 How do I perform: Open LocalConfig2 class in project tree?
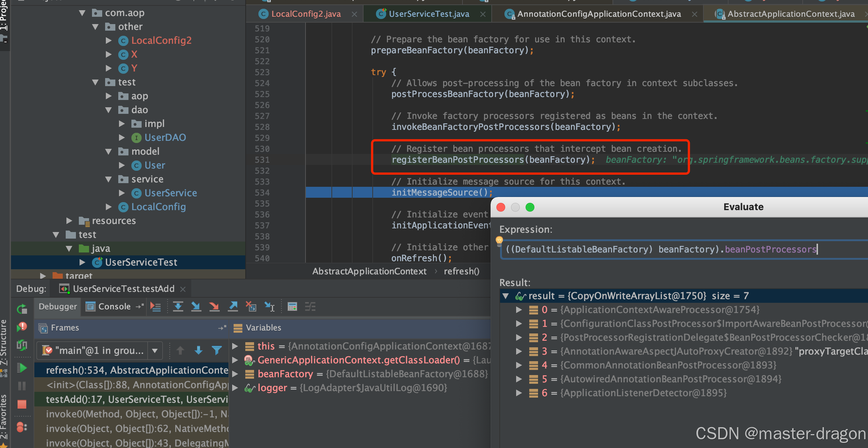[x=161, y=40]
